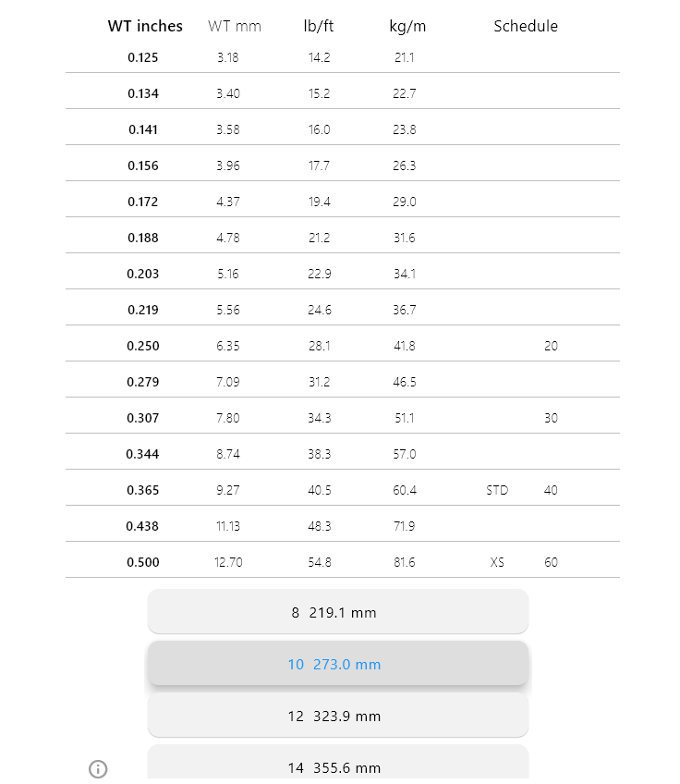
Task: Choose the highlighted 10 273.0 mm option
Action: click(x=338, y=664)
